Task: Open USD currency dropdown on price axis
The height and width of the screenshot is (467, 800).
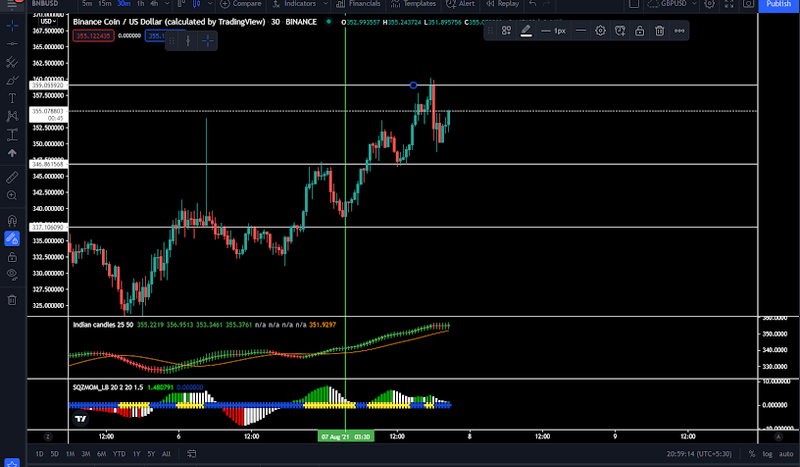Action: (48, 21)
